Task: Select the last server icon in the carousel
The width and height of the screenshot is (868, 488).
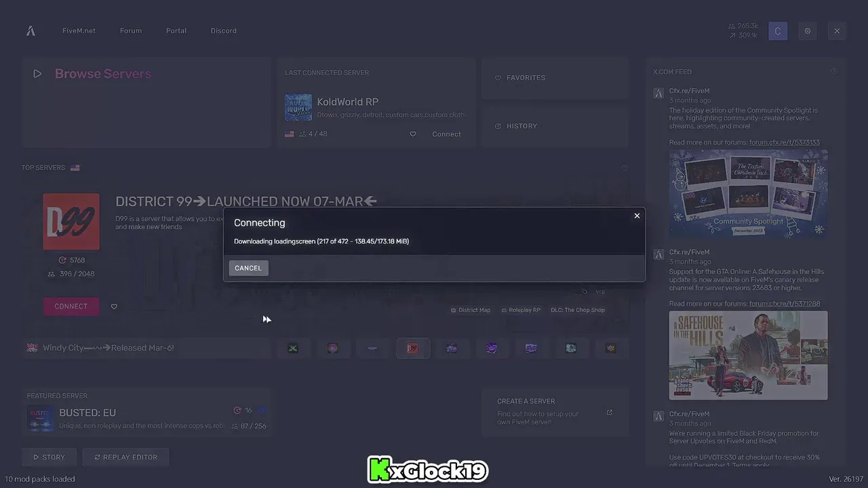Action: point(611,348)
